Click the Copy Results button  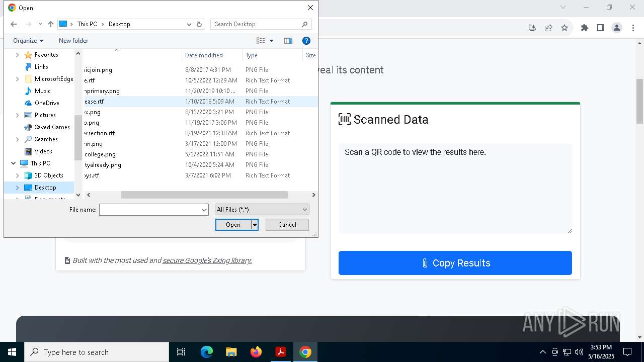click(455, 263)
